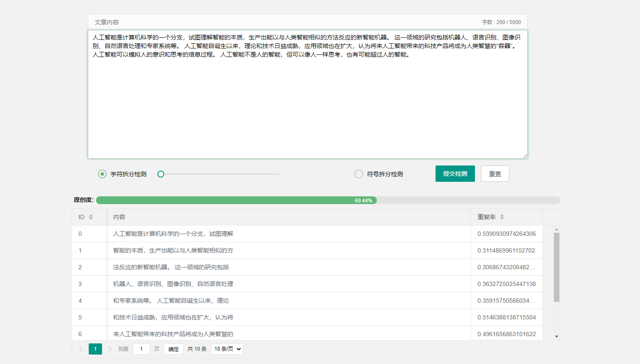Screen dimensions: 640x364
Task: Click the ID column sort arrows
Action: click(91, 217)
